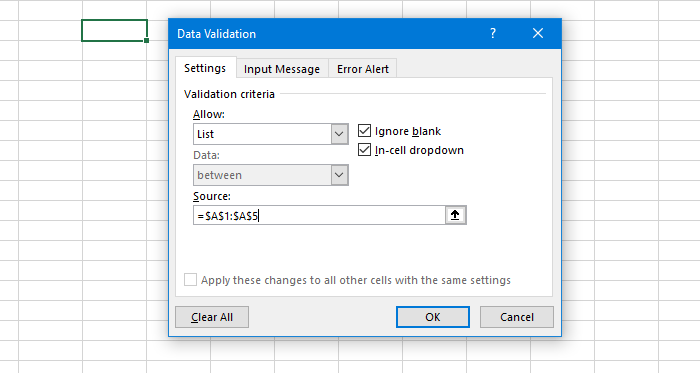Click into the Source input field
700x373 pixels.
point(319,216)
